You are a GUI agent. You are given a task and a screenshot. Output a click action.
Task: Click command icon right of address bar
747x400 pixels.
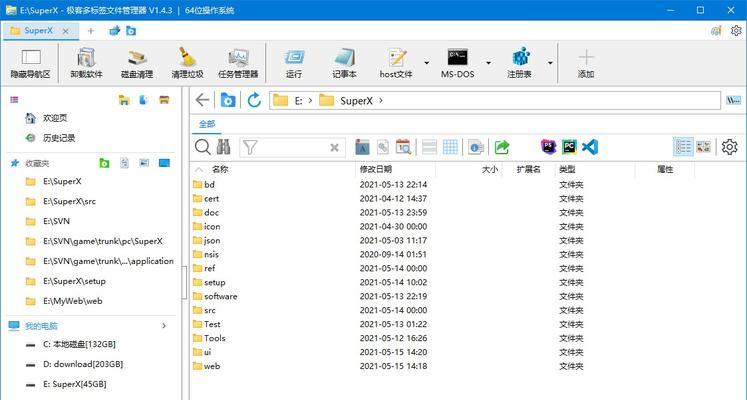tap(733, 100)
